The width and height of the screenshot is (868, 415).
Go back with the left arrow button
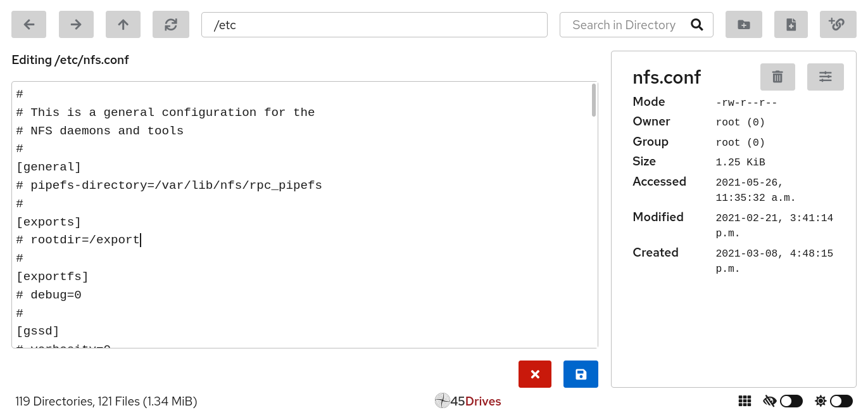[x=28, y=25]
